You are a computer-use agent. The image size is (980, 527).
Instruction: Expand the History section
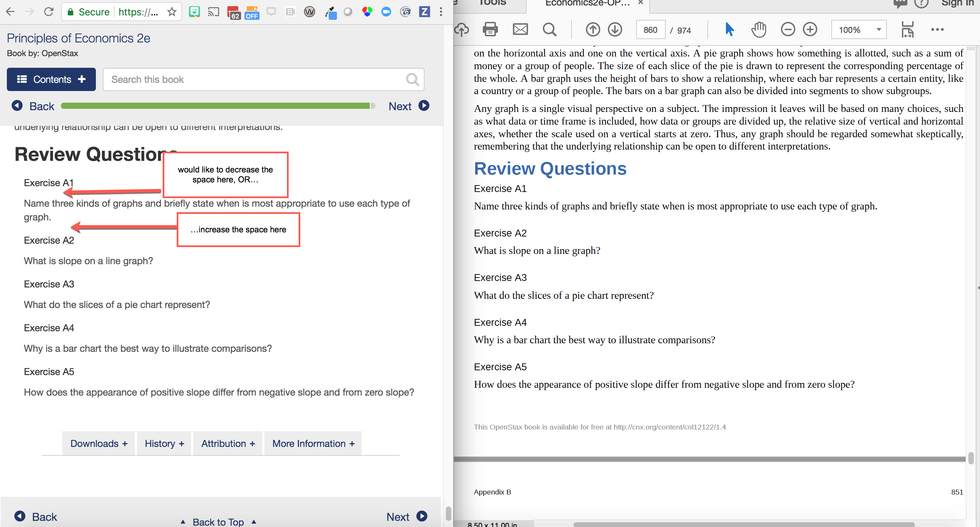click(164, 444)
